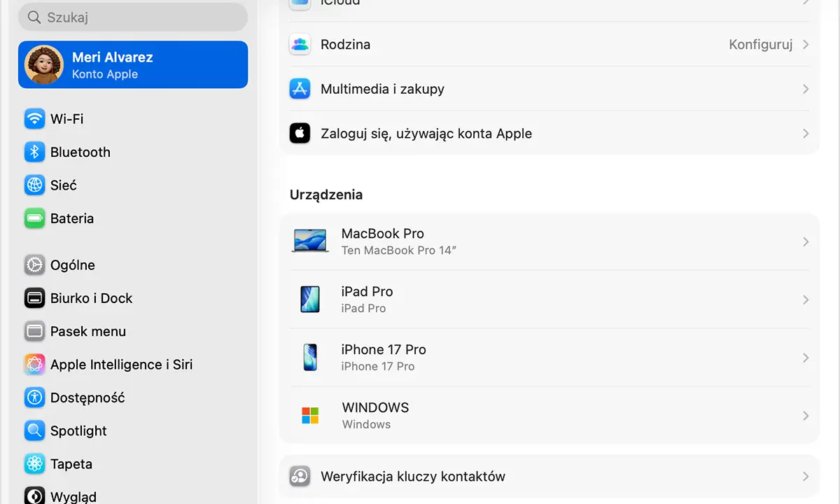Click the Rodzina family icon

(300, 44)
